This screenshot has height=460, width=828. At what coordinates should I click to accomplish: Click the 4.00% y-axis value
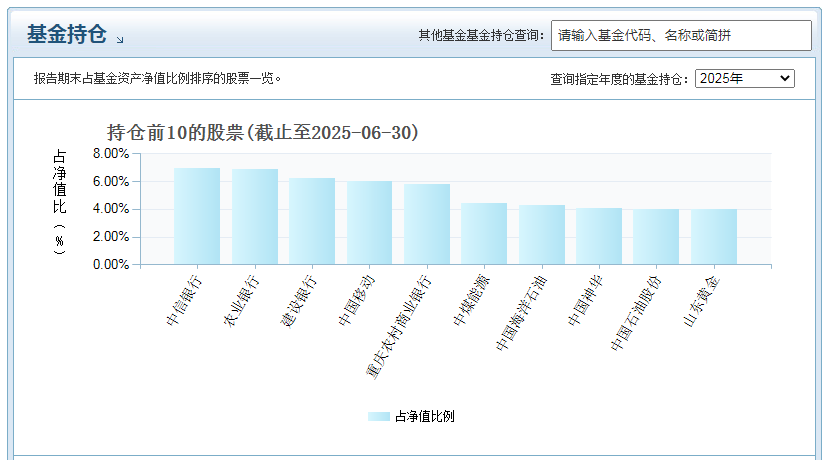[111, 209]
